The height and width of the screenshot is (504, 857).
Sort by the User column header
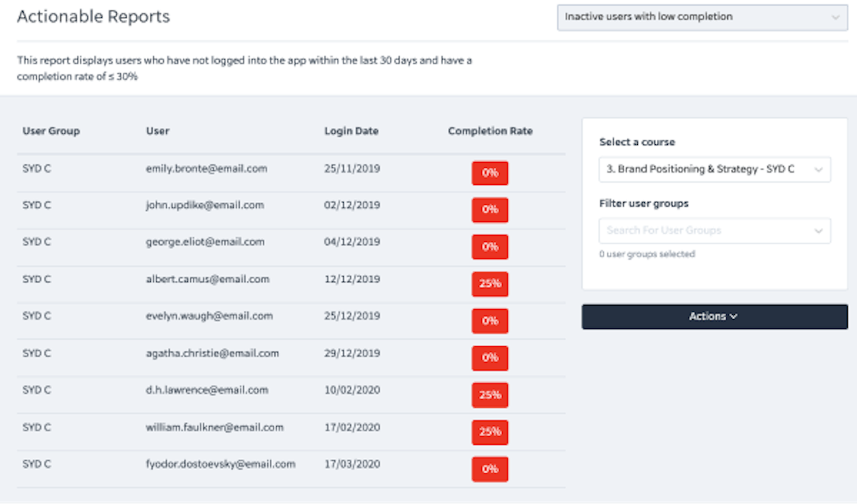point(157,131)
